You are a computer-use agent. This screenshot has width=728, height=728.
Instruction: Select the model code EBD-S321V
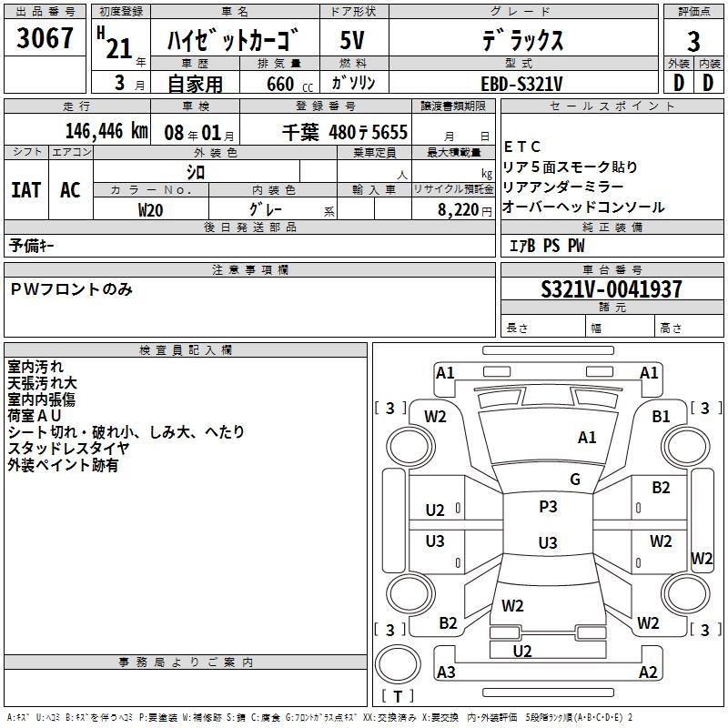point(521,84)
